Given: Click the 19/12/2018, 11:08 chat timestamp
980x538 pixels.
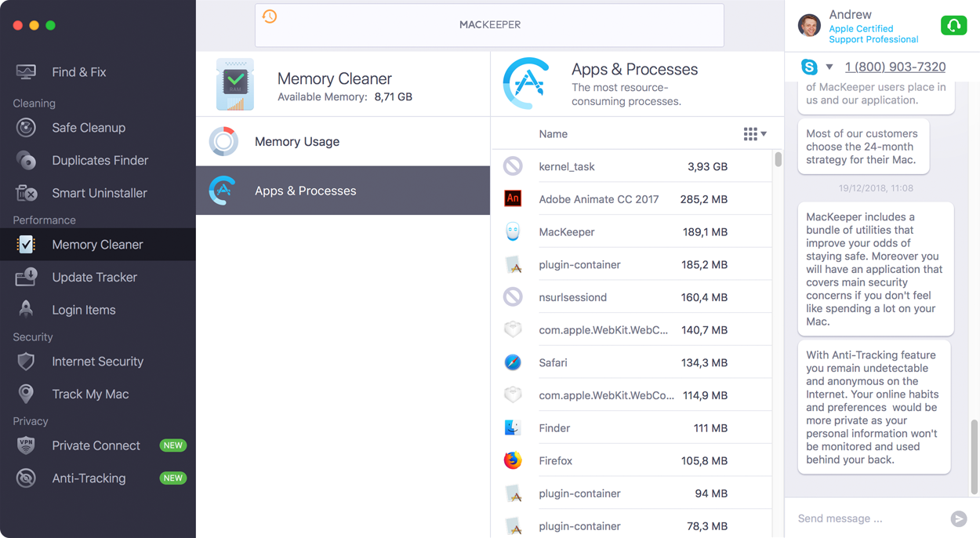Looking at the screenshot, I should point(876,188).
